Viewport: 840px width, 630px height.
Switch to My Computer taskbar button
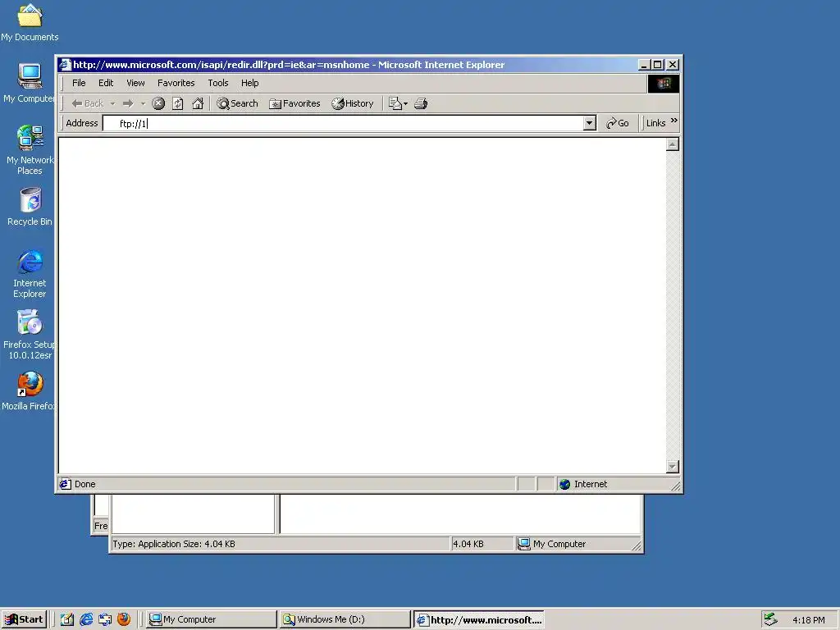211,619
